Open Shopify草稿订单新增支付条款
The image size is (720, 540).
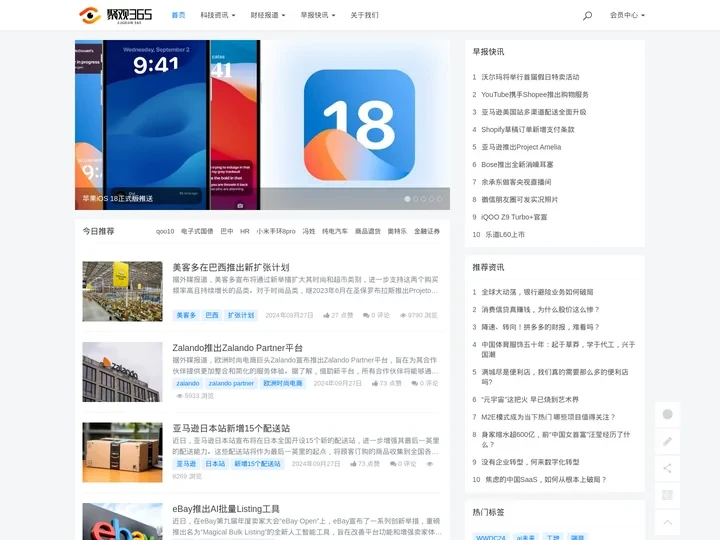[528, 129]
